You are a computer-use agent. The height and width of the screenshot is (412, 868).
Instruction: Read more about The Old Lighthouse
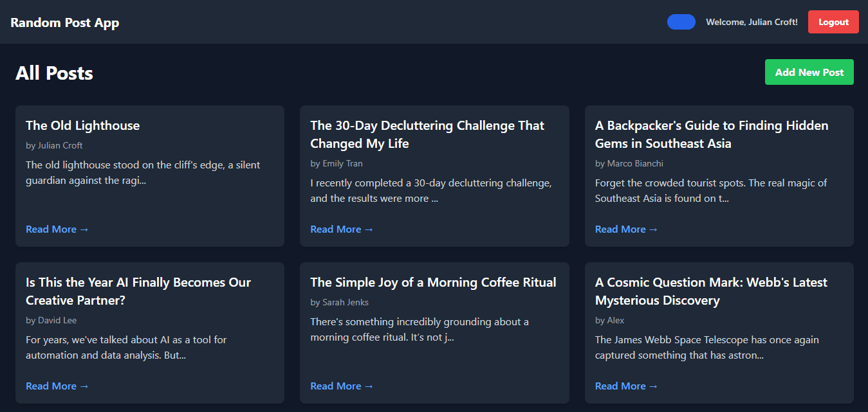57,229
